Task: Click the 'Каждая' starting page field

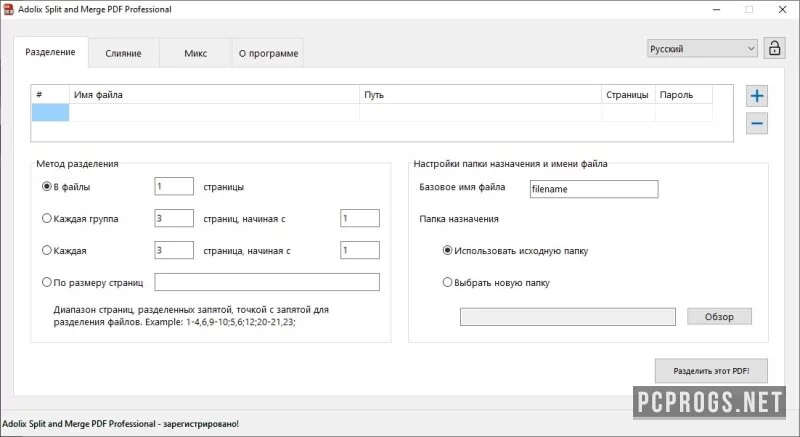Action: point(360,250)
